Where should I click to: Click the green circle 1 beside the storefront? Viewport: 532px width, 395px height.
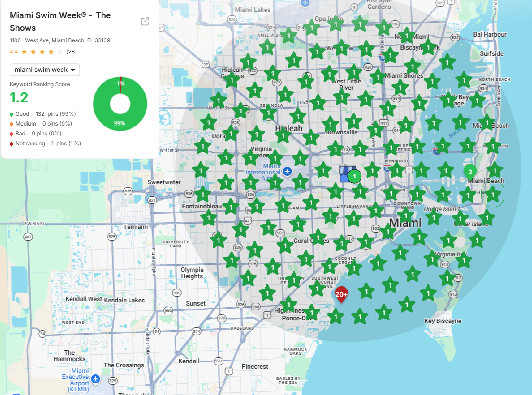point(354,176)
